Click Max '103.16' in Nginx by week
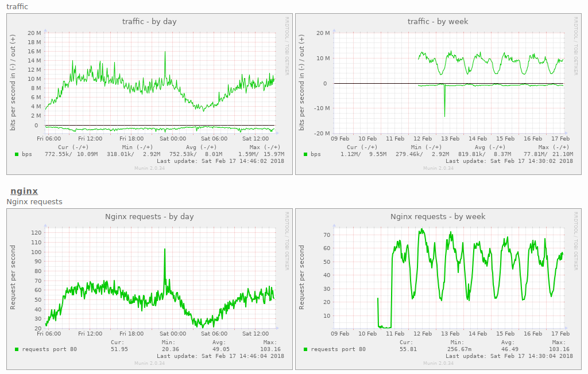The height and width of the screenshot is (374, 588). pos(559,349)
